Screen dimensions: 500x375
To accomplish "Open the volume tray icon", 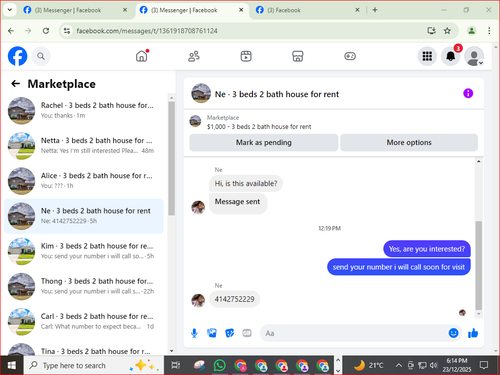I will [434, 365].
